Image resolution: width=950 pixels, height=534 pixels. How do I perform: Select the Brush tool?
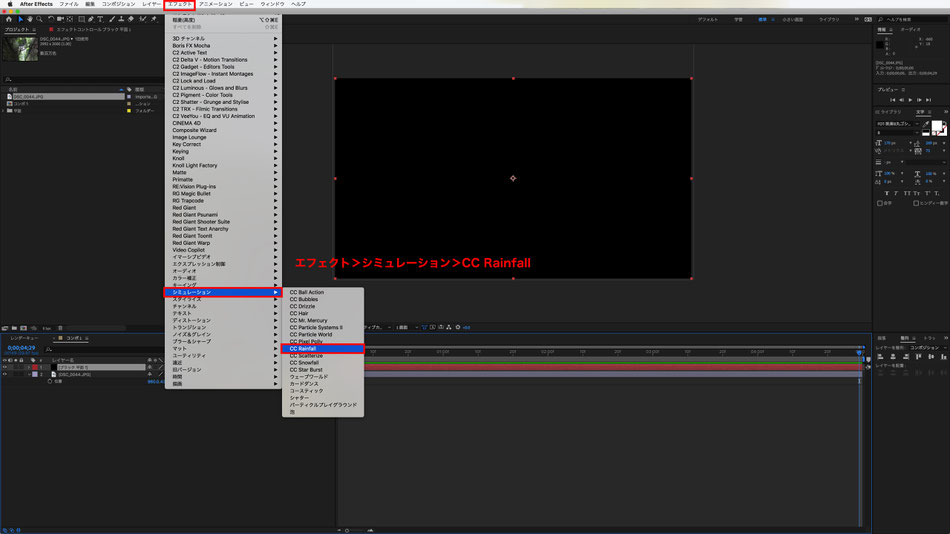[111, 19]
